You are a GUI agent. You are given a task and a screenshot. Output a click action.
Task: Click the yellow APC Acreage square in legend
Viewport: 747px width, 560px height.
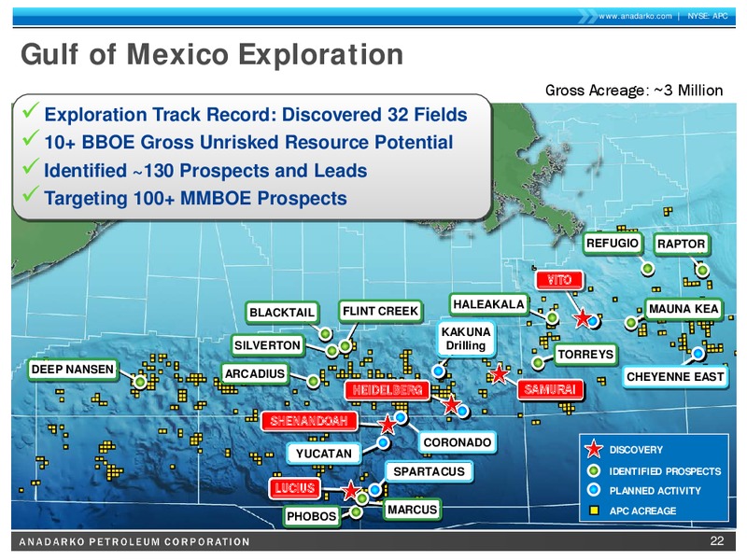click(x=594, y=511)
